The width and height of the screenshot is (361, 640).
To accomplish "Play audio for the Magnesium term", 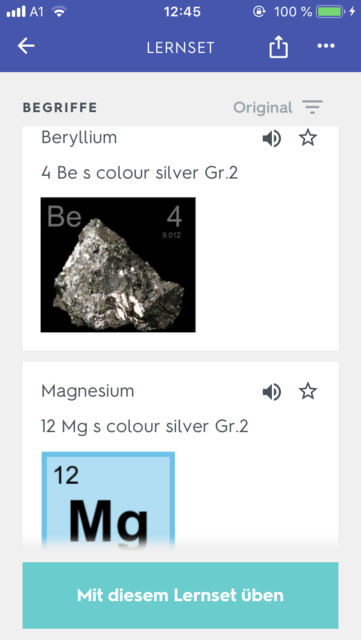I will (272, 392).
